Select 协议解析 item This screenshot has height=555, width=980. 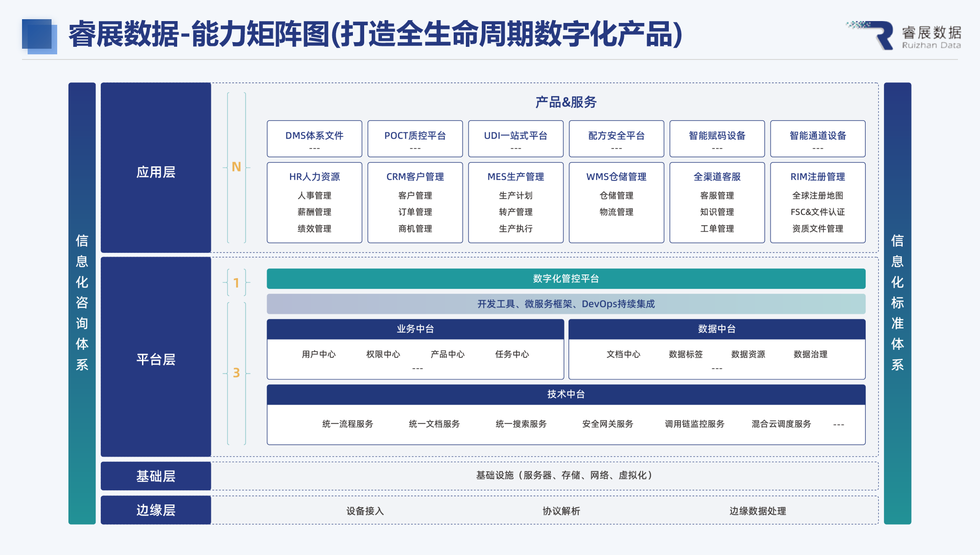561,511
